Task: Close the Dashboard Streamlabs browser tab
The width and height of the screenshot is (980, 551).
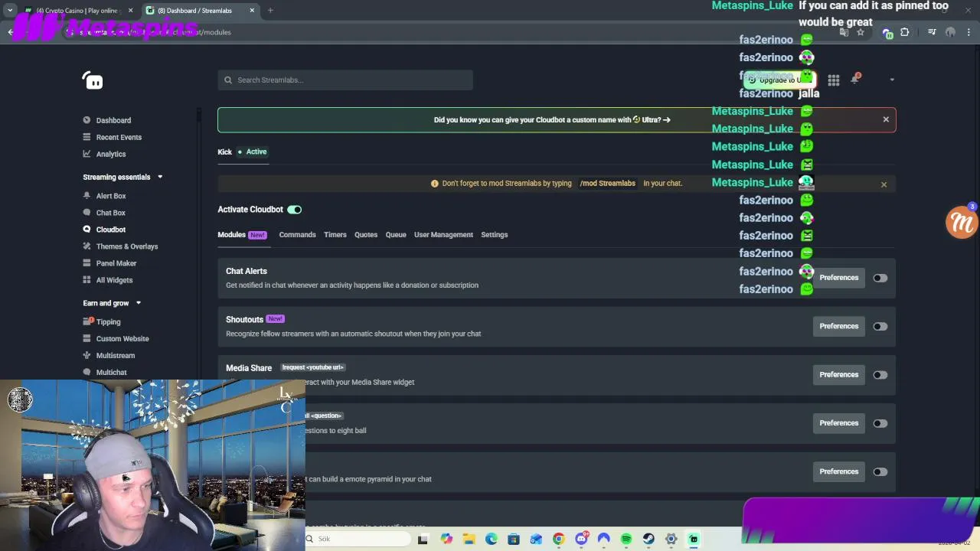Action: [x=252, y=10]
